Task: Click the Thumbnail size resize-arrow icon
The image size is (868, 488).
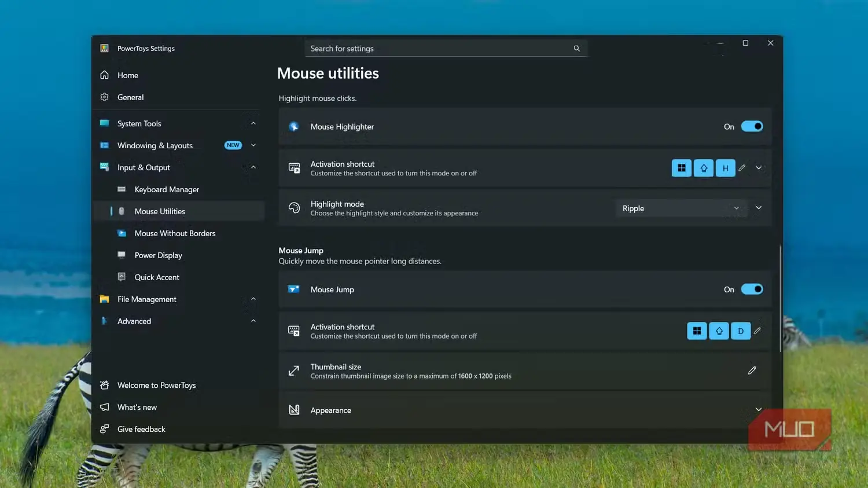Action: click(x=294, y=370)
